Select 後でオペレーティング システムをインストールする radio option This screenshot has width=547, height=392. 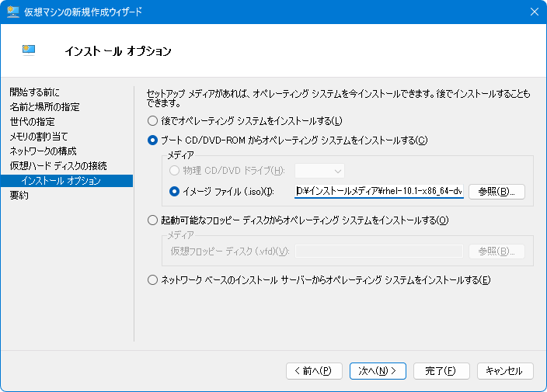click(152, 121)
